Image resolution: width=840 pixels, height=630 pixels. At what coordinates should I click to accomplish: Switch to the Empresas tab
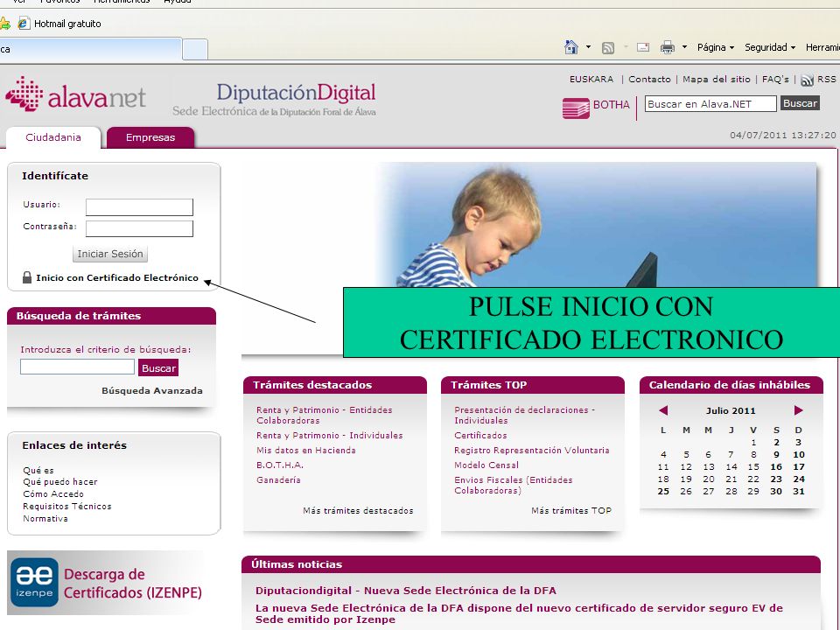[150, 137]
